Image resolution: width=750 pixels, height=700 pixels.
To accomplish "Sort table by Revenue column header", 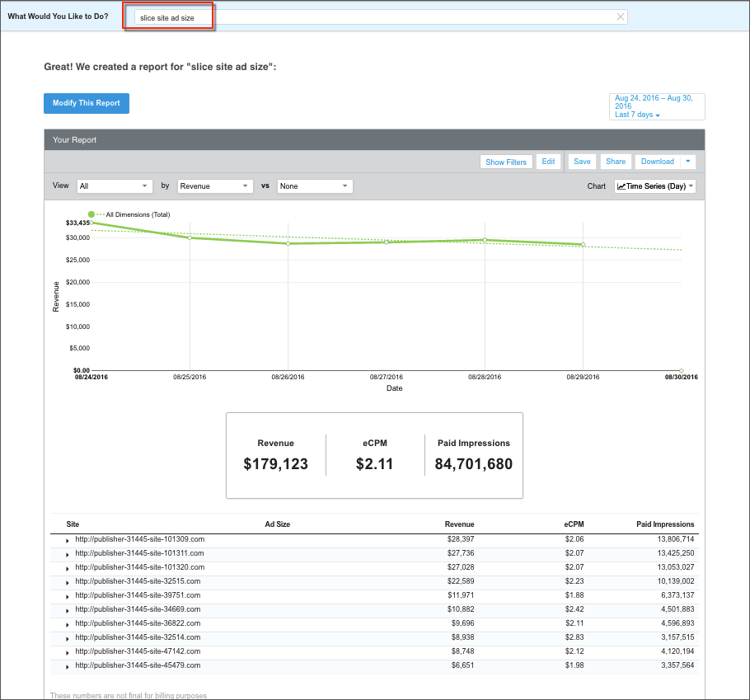I will (x=459, y=524).
